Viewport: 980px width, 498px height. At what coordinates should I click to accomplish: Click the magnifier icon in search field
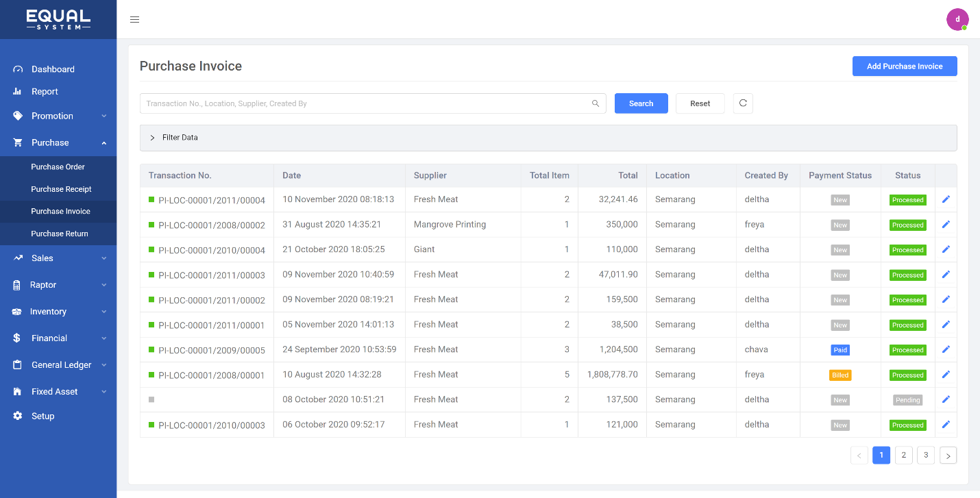(x=596, y=103)
